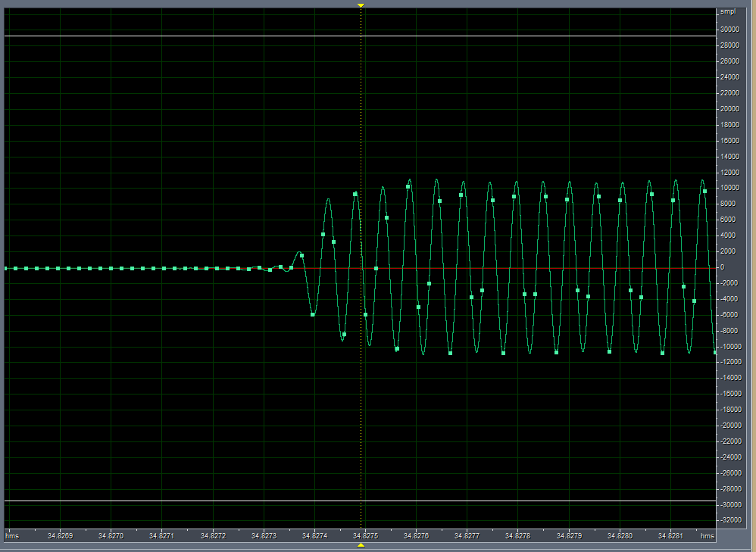Click the -32000 amplitude scale label
Image resolution: width=756 pixels, height=552 pixels.
tap(729, 521)
